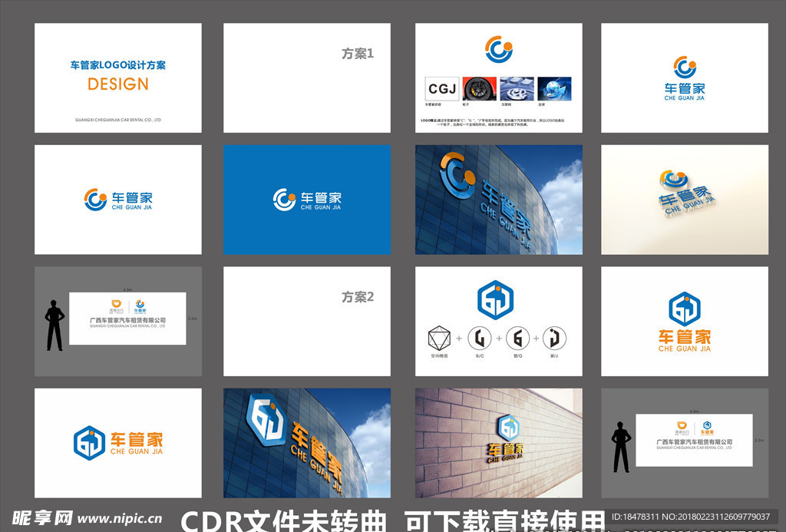Select the CGJ letter box icon
This screenshot has height=532, width=786.
click(x=441, y=88)
